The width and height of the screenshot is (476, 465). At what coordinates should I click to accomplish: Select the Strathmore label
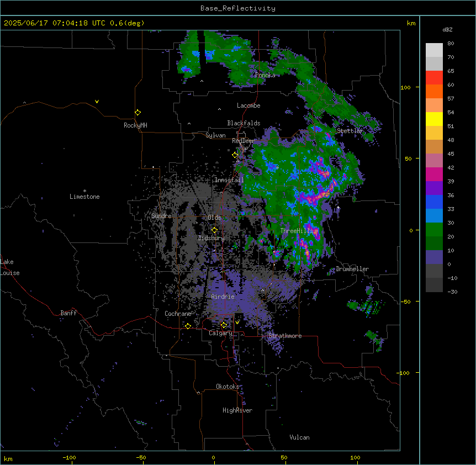click(x=285, y=336)
